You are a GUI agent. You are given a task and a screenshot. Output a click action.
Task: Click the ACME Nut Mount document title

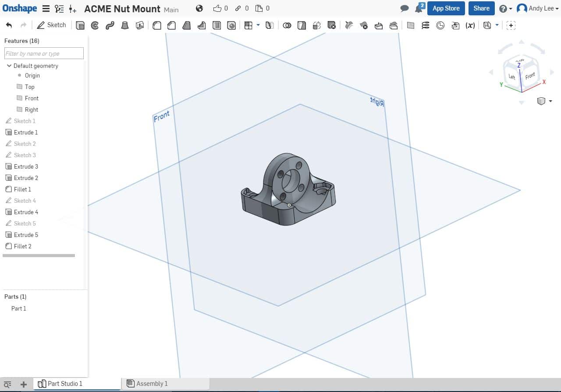[122, 9]
